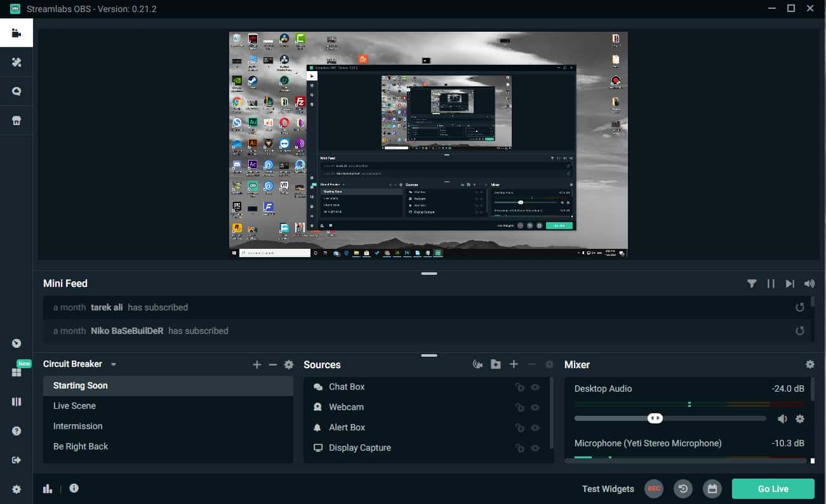The width and height of the screenshot is (826, 504).
Task: Replay the Niko BaSeBuilDeR subscription alert
Action: (800, 331)
